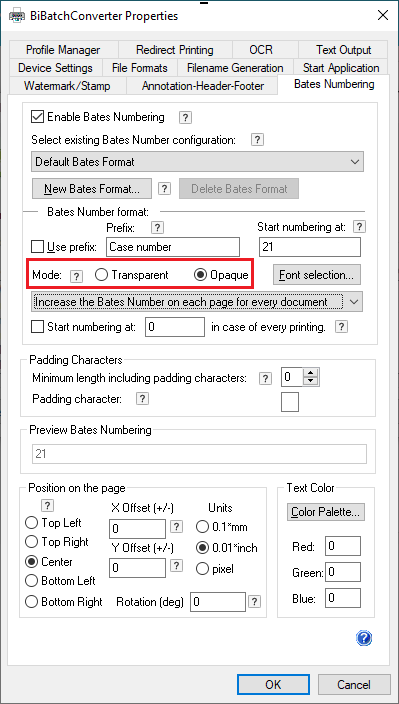The width and height of the screenshot is (399, 704).
Task: Close the Properties dialog
Action: pos(383,16)
